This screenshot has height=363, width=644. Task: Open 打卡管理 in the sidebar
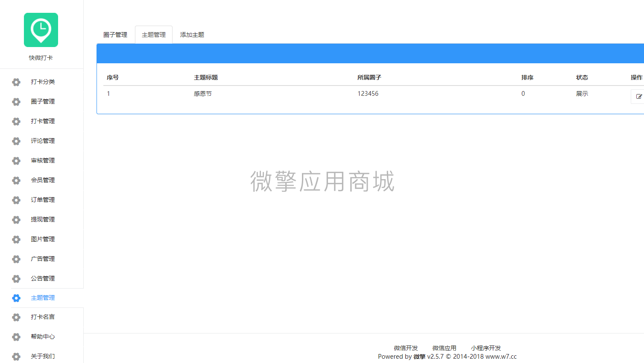coord(42,121)
